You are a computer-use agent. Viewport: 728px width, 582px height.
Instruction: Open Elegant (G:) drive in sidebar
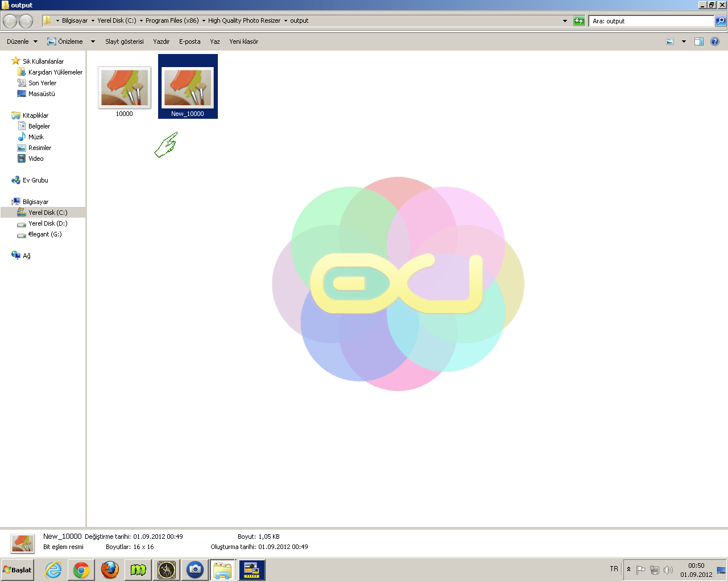tap(45, 234)
